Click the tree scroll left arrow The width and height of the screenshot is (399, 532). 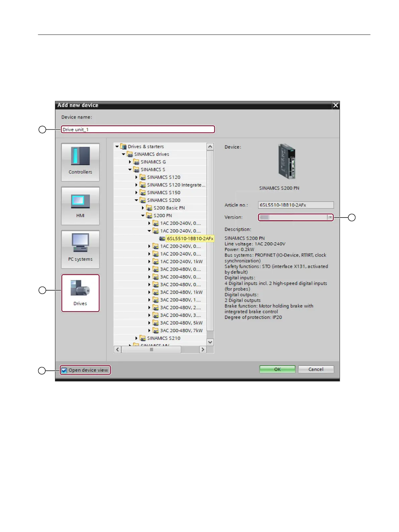[117, 350]
